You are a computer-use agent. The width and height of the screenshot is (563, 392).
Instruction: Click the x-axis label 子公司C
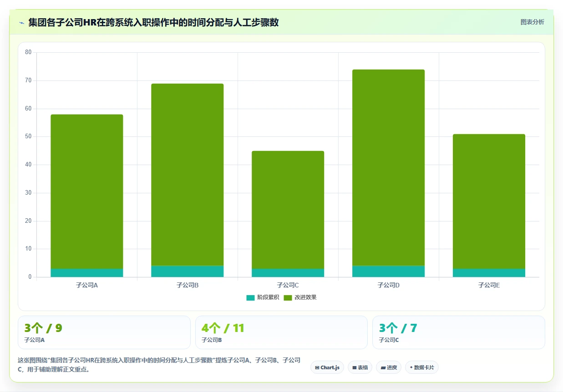288,286
